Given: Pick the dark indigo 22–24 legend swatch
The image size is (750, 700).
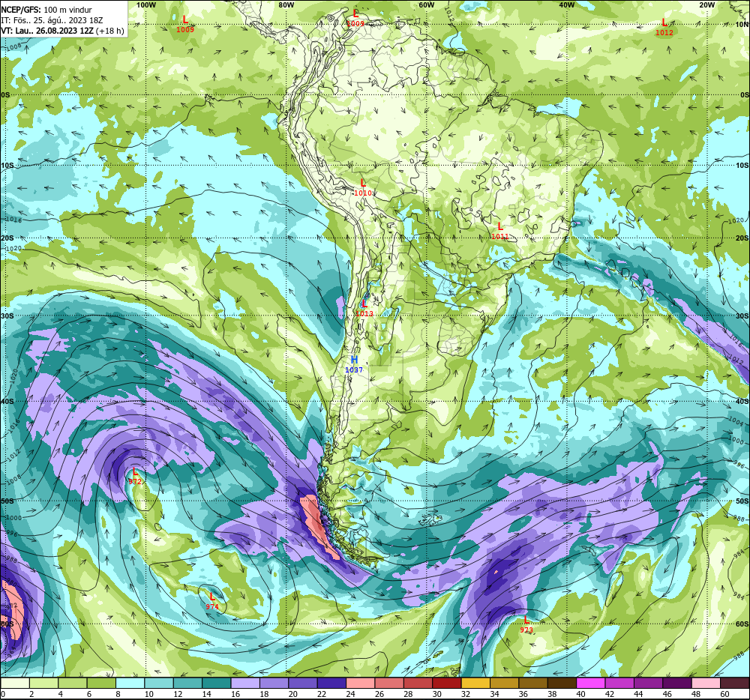Looking at the screenshot, I should [x=332, y=684].
